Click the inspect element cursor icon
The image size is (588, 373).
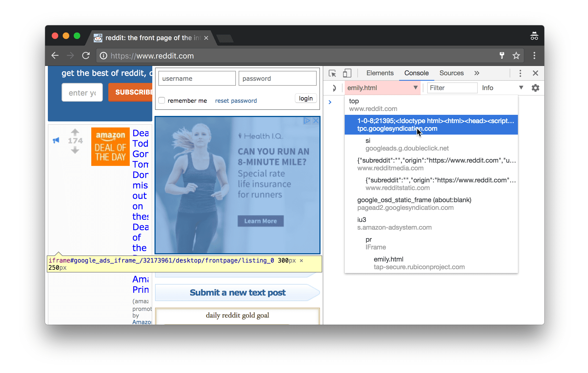[x=333, y=73]
